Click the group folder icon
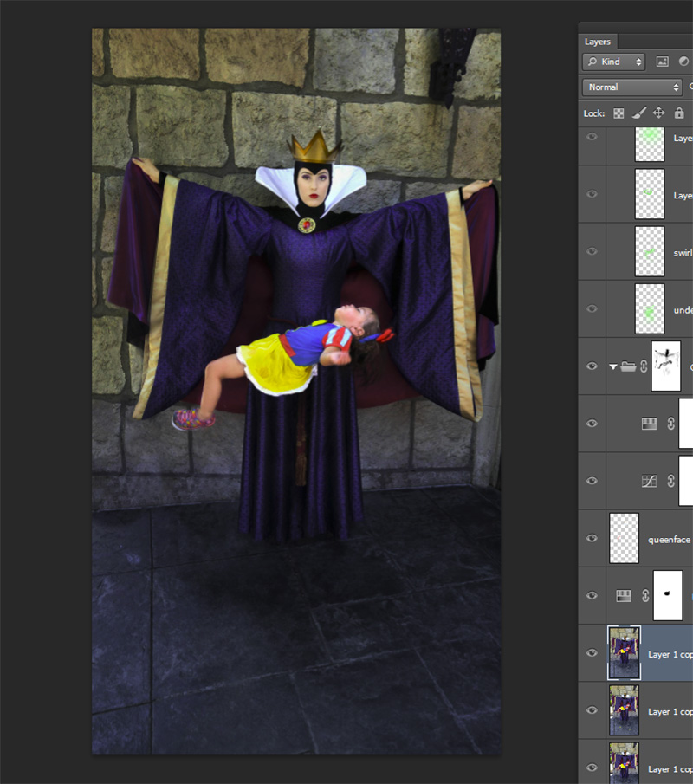693x784 pixels. (628, 366)
